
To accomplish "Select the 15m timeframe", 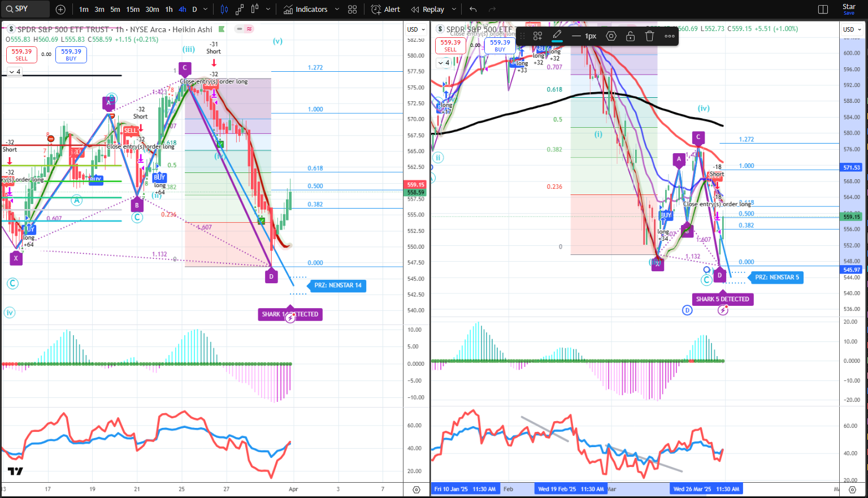I will click(x=133, y=9).
